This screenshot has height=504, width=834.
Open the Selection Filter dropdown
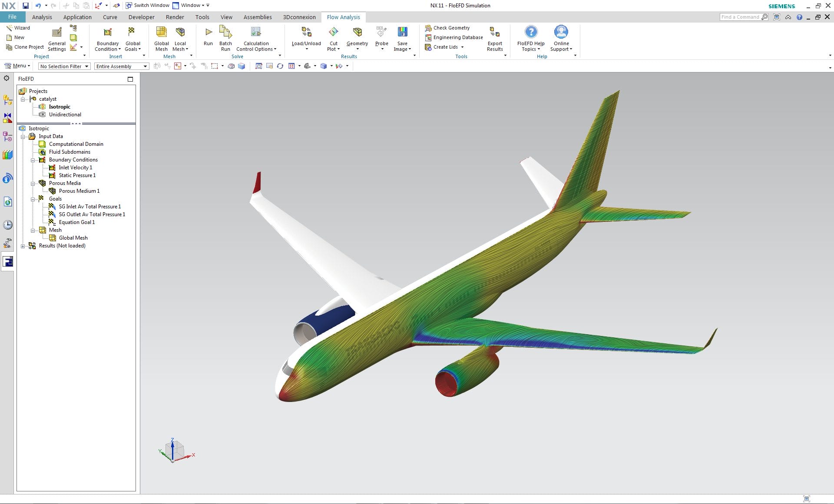(87, 66)
